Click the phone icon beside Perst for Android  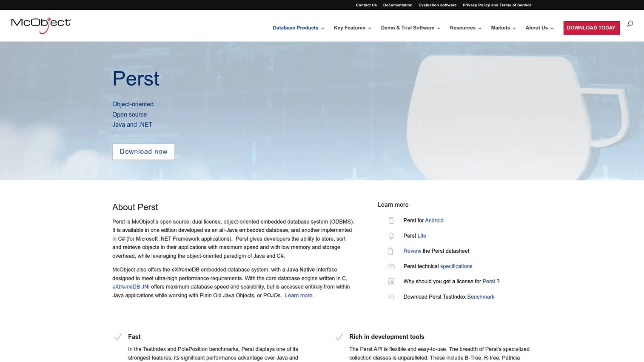(391, 220)
